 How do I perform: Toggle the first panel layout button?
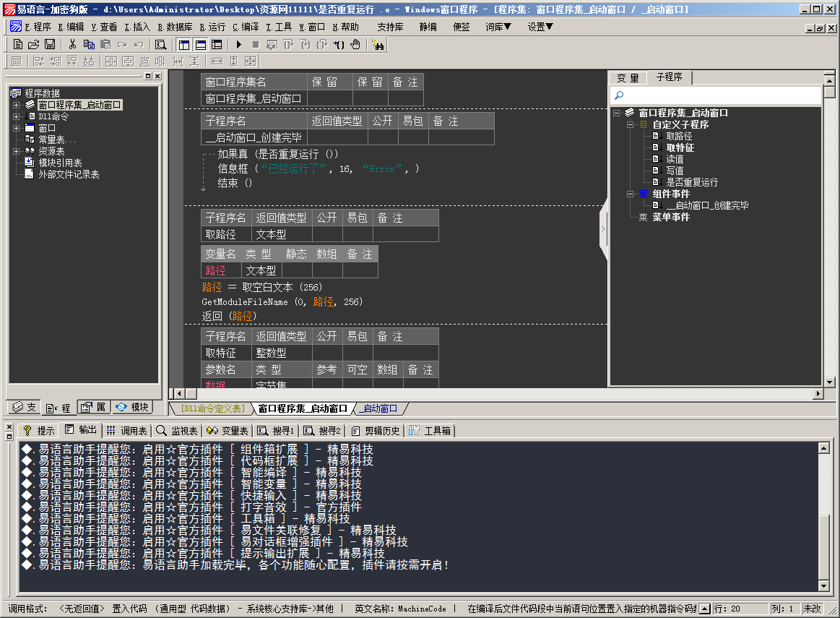click(184, 45)
